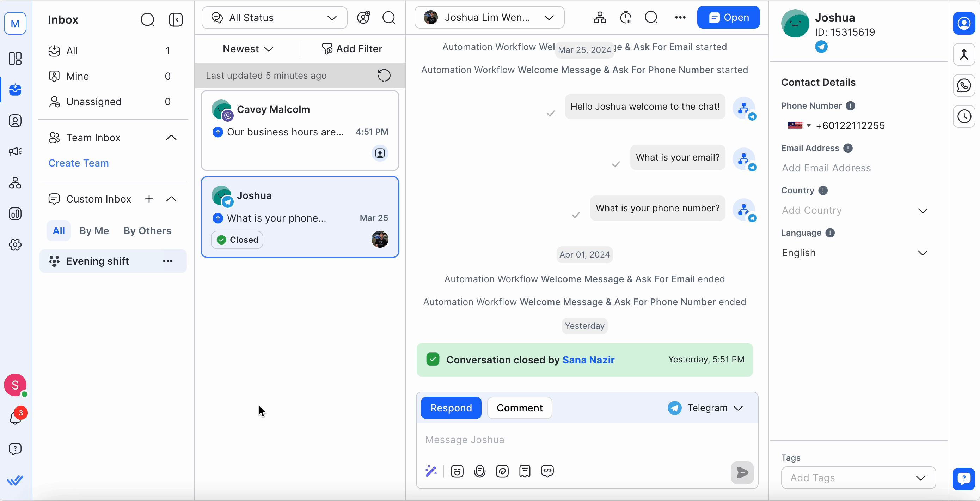980x501 pixels.
Task: Open the Workflows icon in left sidebar
Action: point(15,183)
